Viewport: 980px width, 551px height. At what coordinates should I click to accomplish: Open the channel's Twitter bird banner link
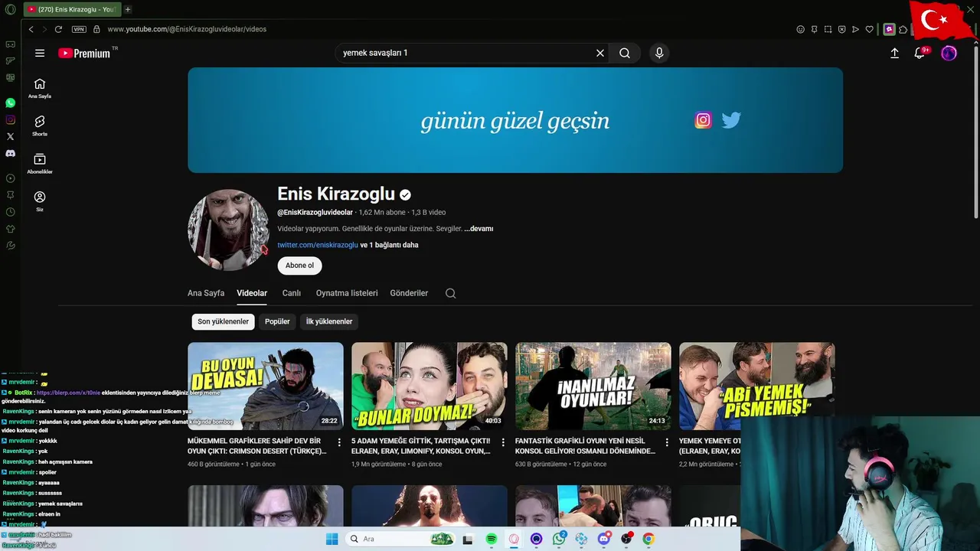pos(731,120)
